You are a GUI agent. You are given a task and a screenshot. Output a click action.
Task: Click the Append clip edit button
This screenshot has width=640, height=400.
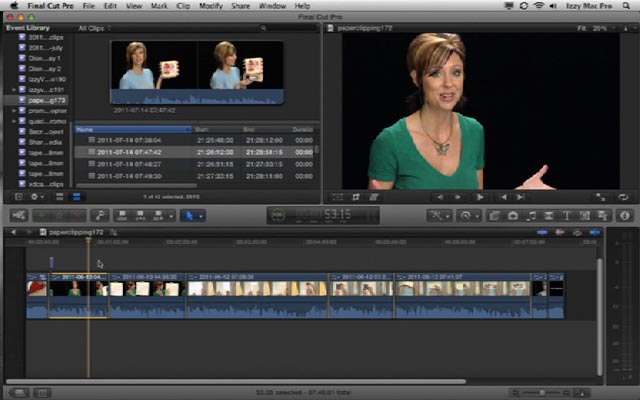click(158, 215)
